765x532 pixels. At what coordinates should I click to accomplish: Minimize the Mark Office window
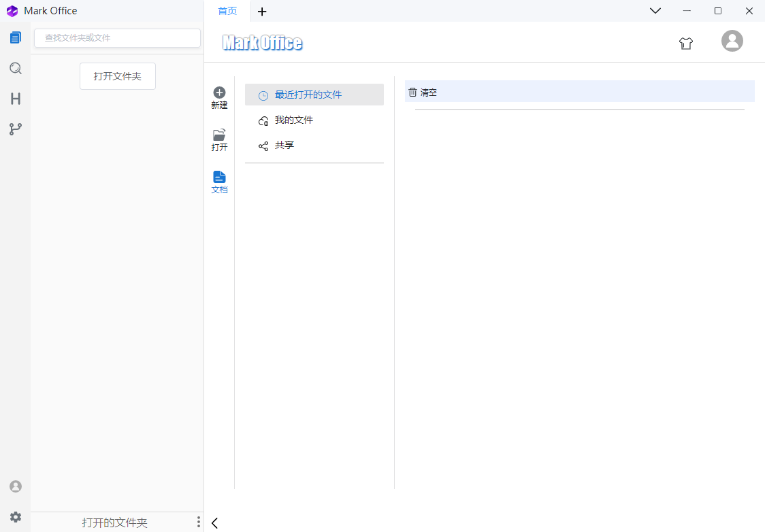(687, 11)
